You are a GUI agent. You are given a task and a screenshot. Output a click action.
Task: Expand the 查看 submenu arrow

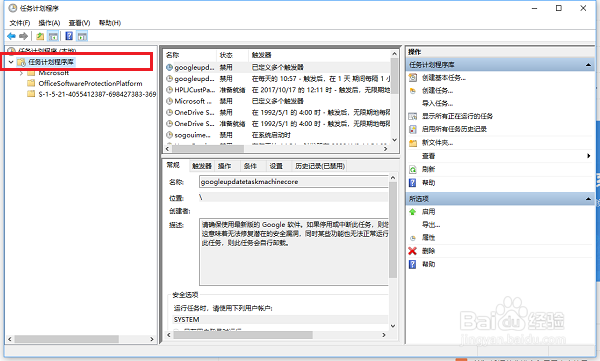coord(589,156)
